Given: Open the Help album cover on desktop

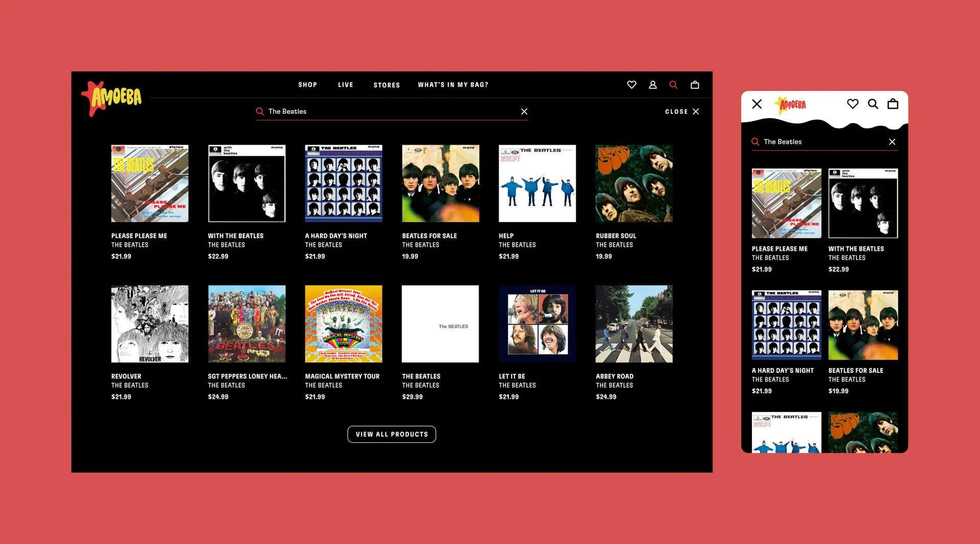Looking at the screenshot, I should pos(537,183).
